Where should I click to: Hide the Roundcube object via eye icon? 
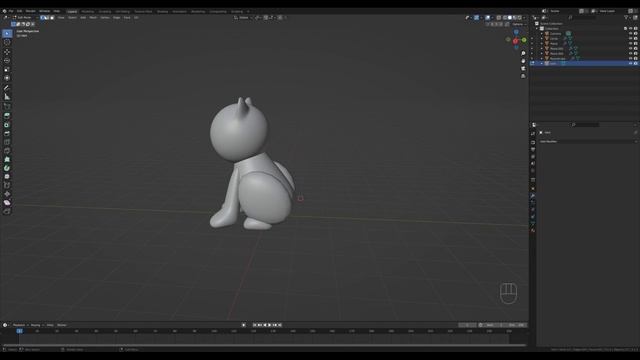point(631,58)
